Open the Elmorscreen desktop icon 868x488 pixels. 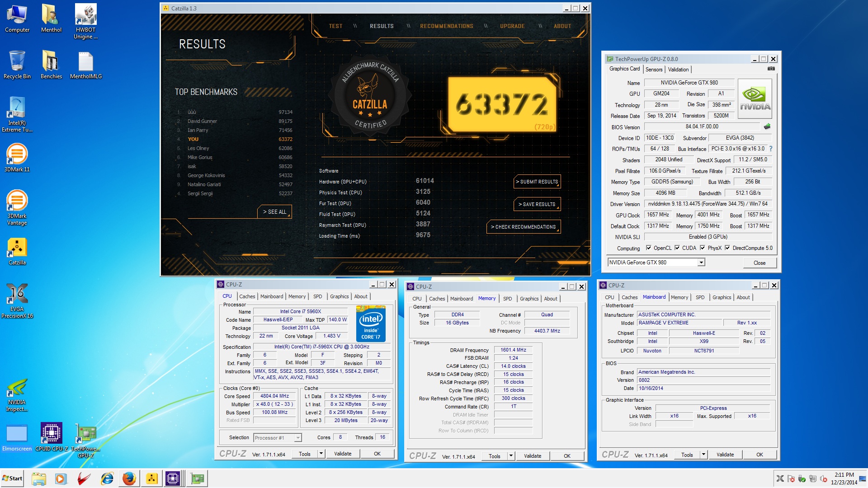(17, 437)
